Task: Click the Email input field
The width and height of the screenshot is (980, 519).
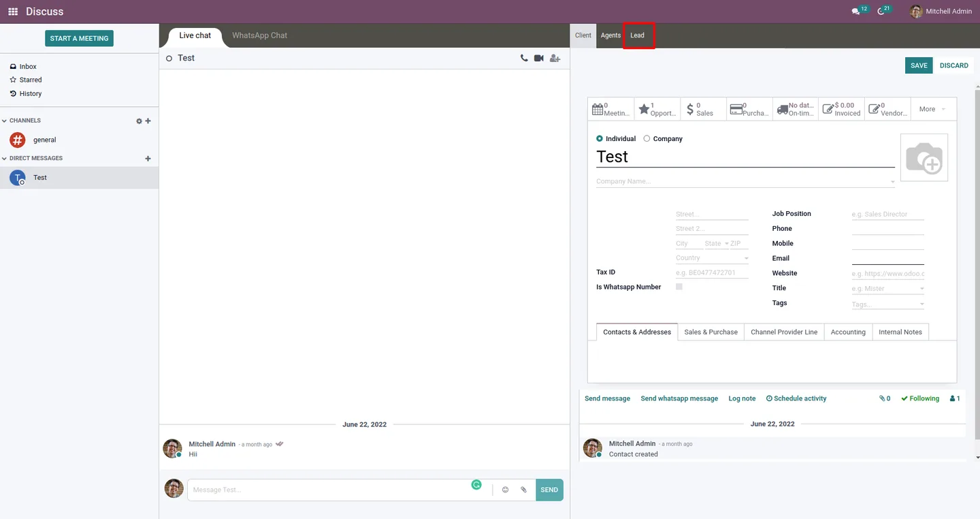Action: pos(887,258)
